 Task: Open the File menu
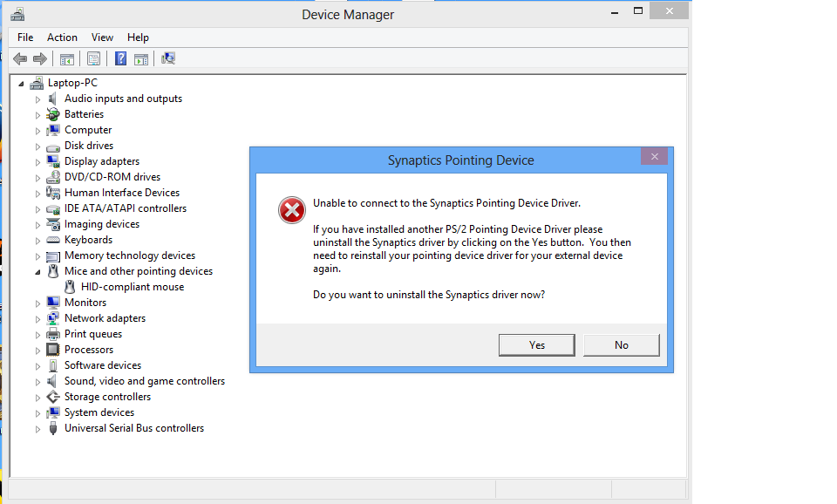pyautogui.click(x=25, y=37)
